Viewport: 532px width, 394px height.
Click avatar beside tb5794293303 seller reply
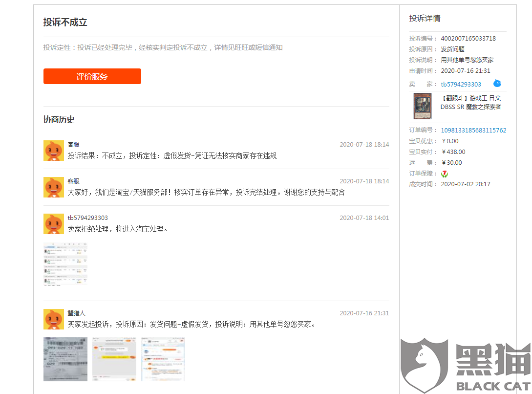[x=54, y=223]
